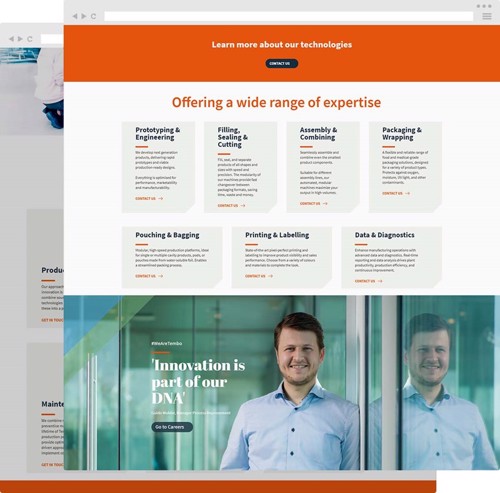500x493 pixels.
Task: Click Contact Us link under Printing & Labelling
Action: [259, 276]
